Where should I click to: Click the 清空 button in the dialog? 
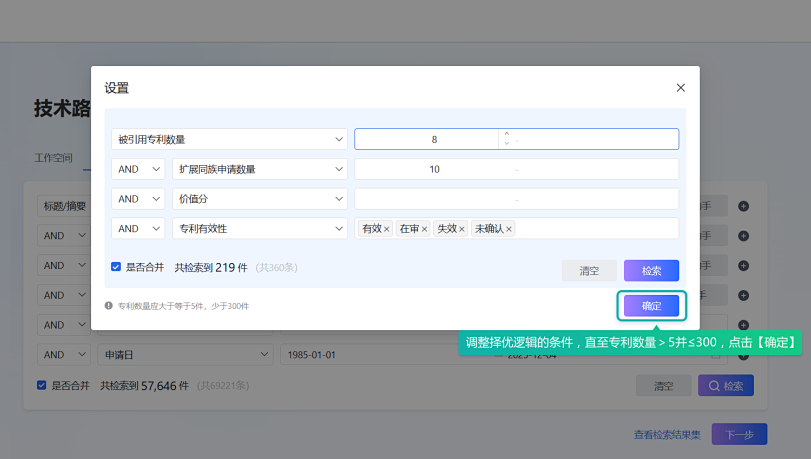click(x=589, y=271)
